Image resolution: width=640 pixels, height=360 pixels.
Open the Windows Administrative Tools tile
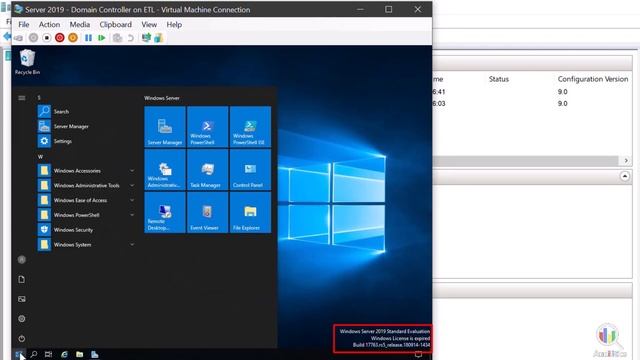pyautogui.click(x=165, y=169)
